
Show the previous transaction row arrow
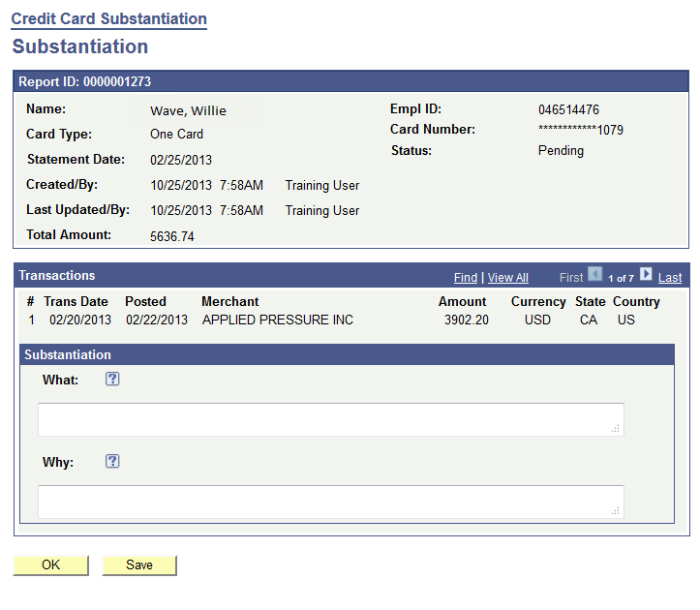pos(595,276)
